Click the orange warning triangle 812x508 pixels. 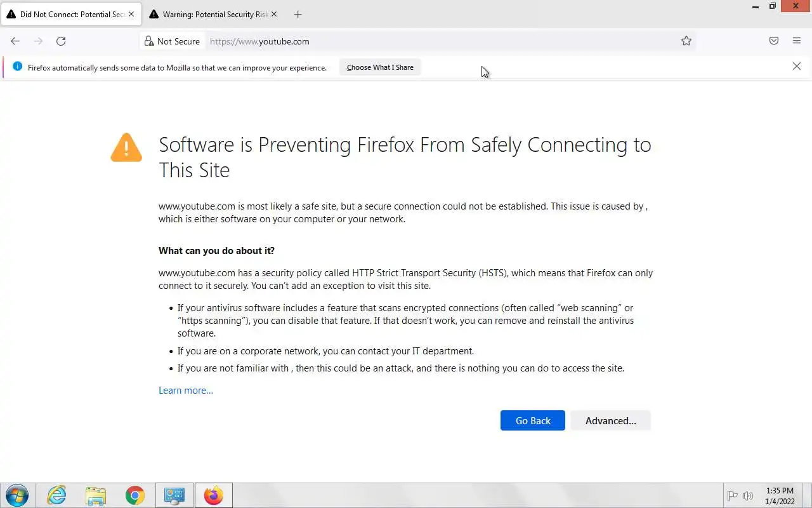[x=126, y=147]
